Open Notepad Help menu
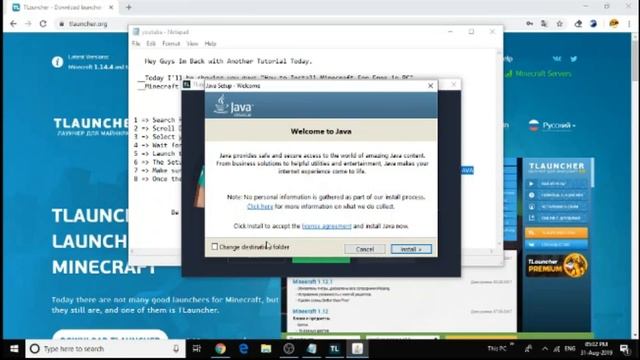 pyautogui.click(x=210, y=44)
